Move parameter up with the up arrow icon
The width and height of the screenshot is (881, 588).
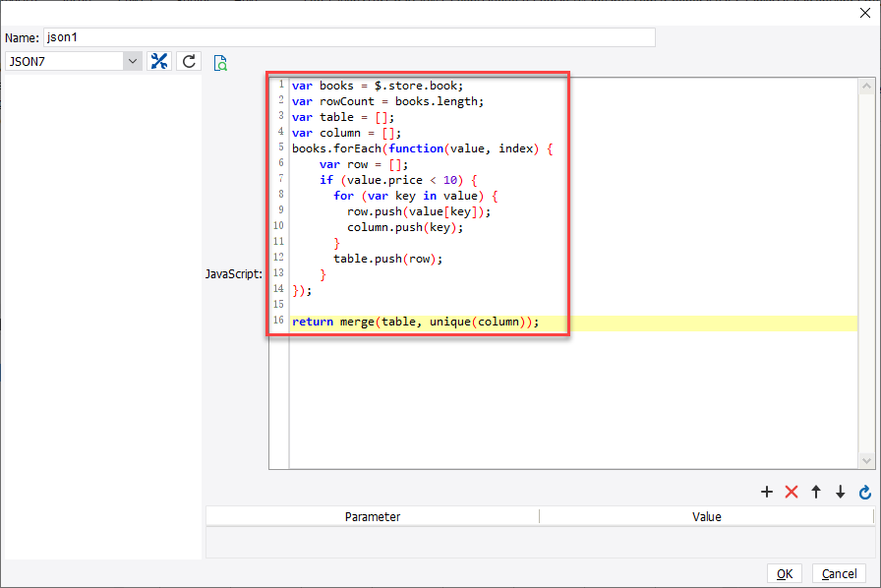tap(816, 492)
